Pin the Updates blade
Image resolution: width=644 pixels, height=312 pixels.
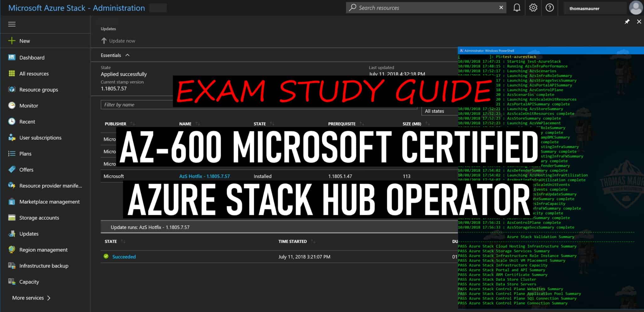[627, 22]
